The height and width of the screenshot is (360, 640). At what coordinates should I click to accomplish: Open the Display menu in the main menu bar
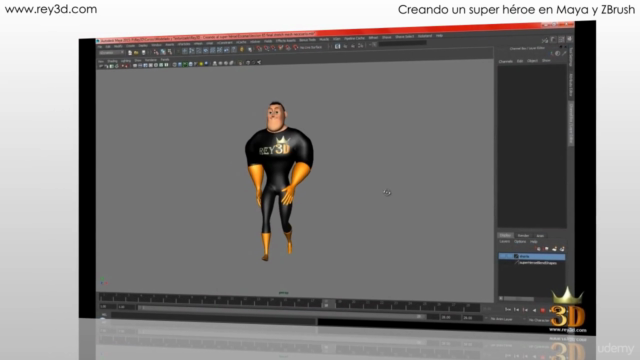(143, 46)
